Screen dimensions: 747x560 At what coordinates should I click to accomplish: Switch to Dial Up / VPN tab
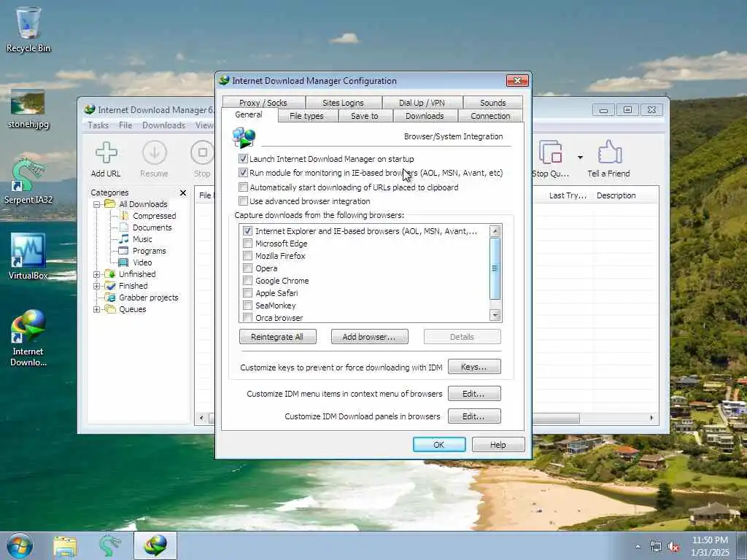pos(422,102)
